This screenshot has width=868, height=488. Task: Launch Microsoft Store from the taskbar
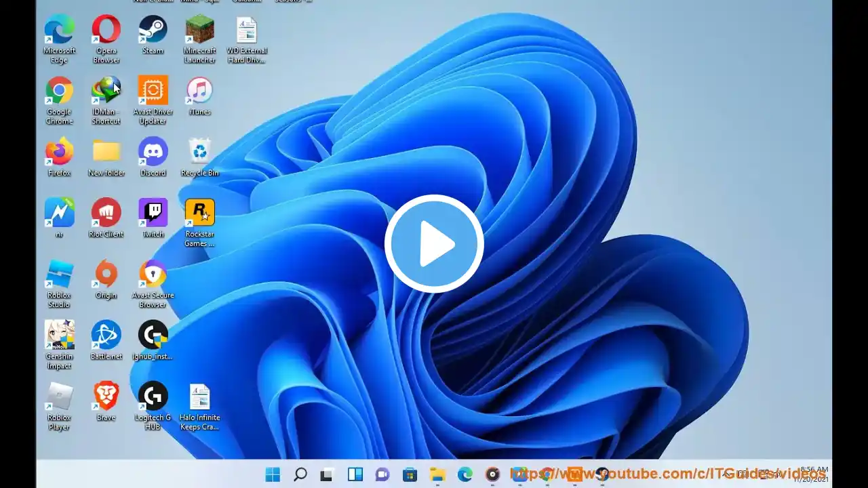click(410, 474)
